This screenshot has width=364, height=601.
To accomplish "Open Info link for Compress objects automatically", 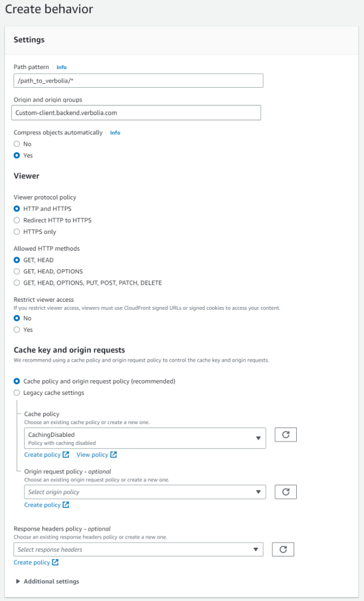I will (x=115, y=132).
